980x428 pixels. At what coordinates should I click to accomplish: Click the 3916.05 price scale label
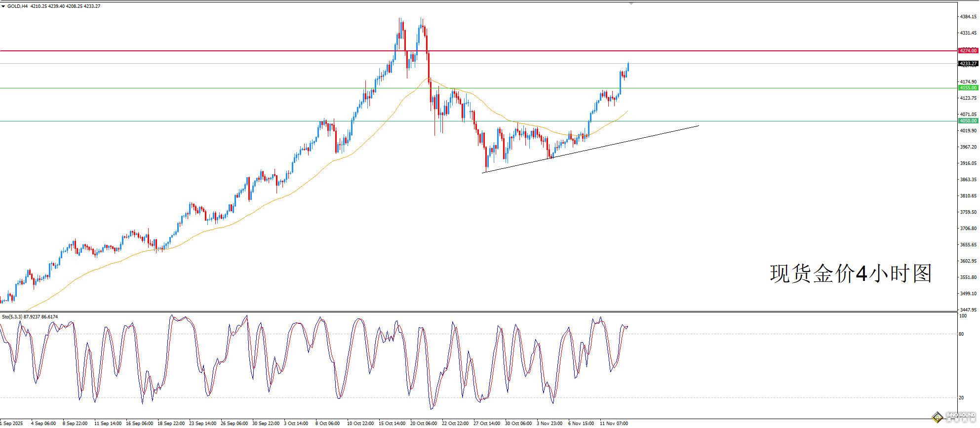968,163
